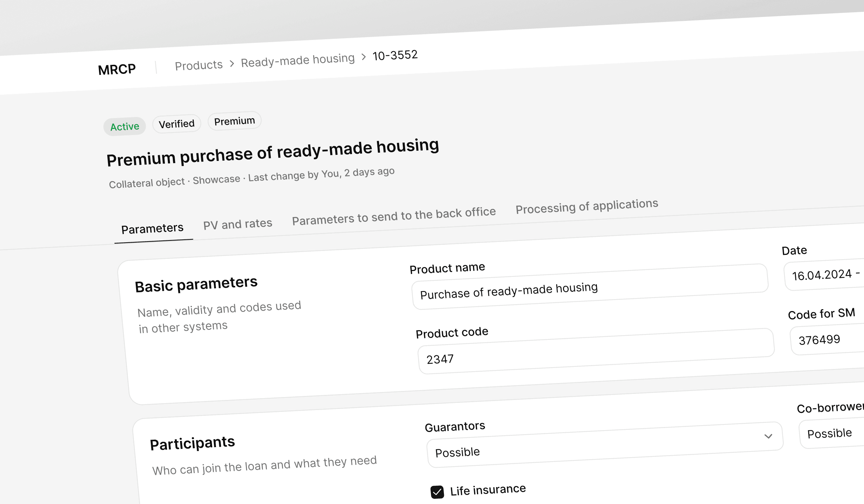Click the page title Premium purchase of ready-made housing
Screen dimensions: 864x504
click(x=273, y=152)
